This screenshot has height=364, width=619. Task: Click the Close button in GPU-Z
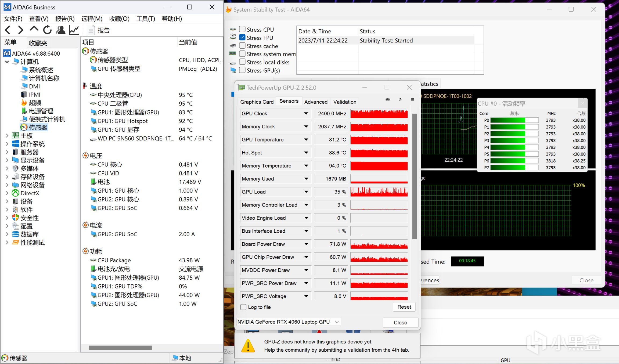(x=400, y=322)
